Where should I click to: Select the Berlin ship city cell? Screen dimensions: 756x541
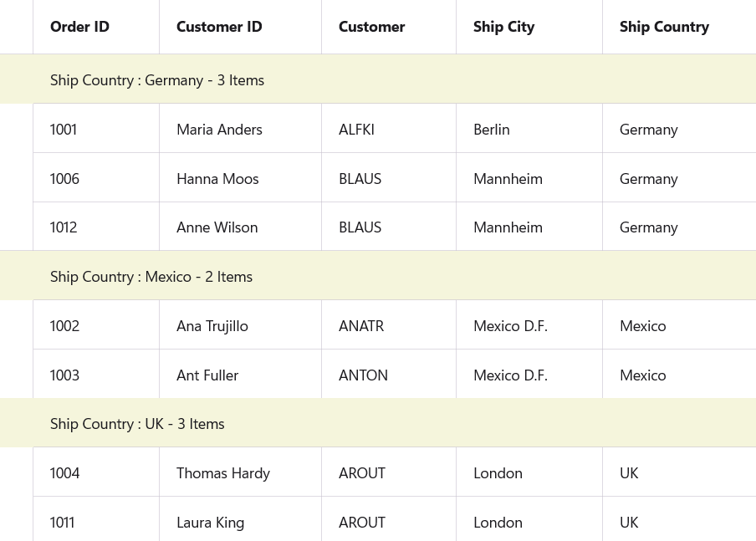(491, 129)
